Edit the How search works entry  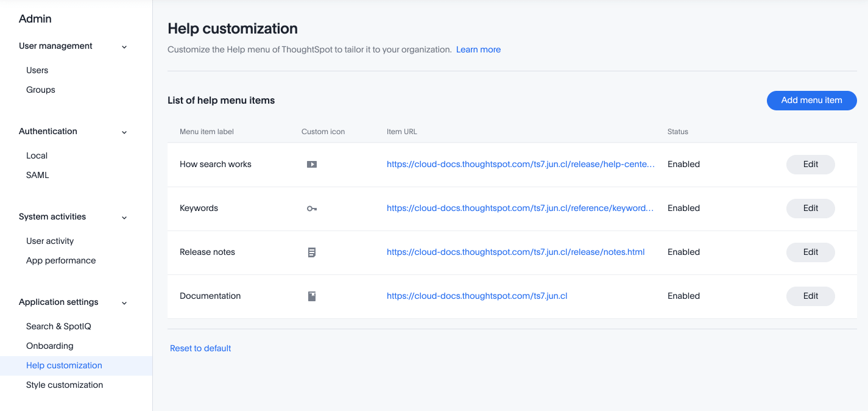pyautogui.click(x=810, y=164)
